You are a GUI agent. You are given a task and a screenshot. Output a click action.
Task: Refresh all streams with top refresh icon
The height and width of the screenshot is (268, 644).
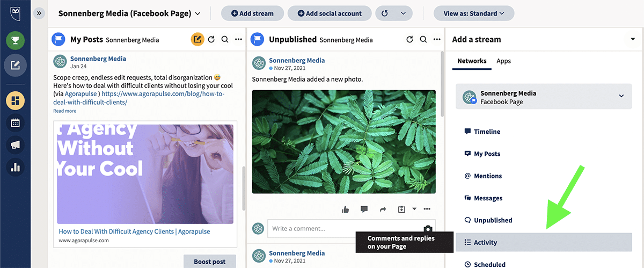[384, 13]
